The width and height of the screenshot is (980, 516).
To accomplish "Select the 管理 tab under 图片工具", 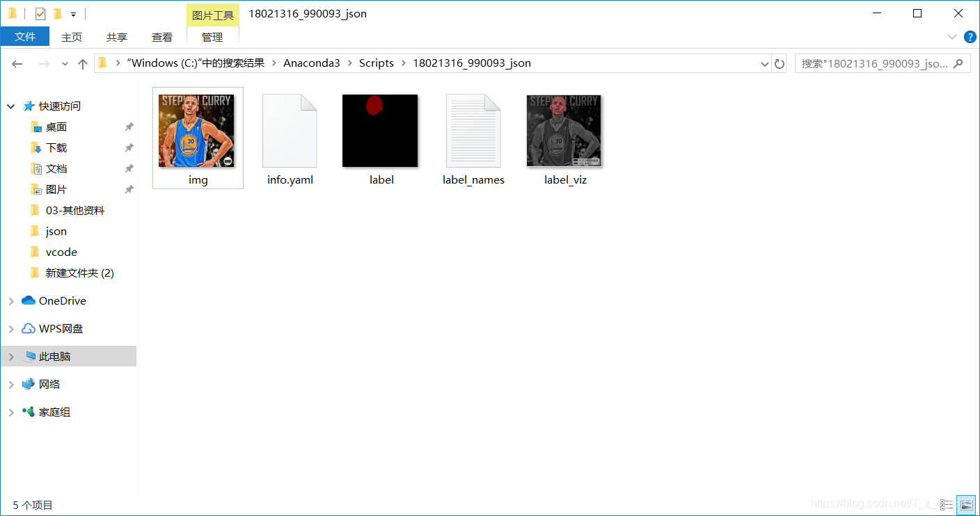I will tap(212, 37).
